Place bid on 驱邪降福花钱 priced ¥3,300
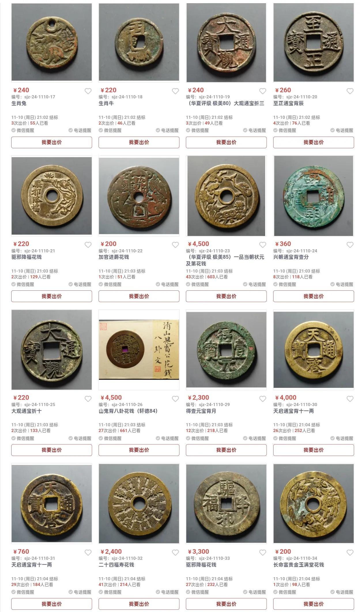 [226, 604]
